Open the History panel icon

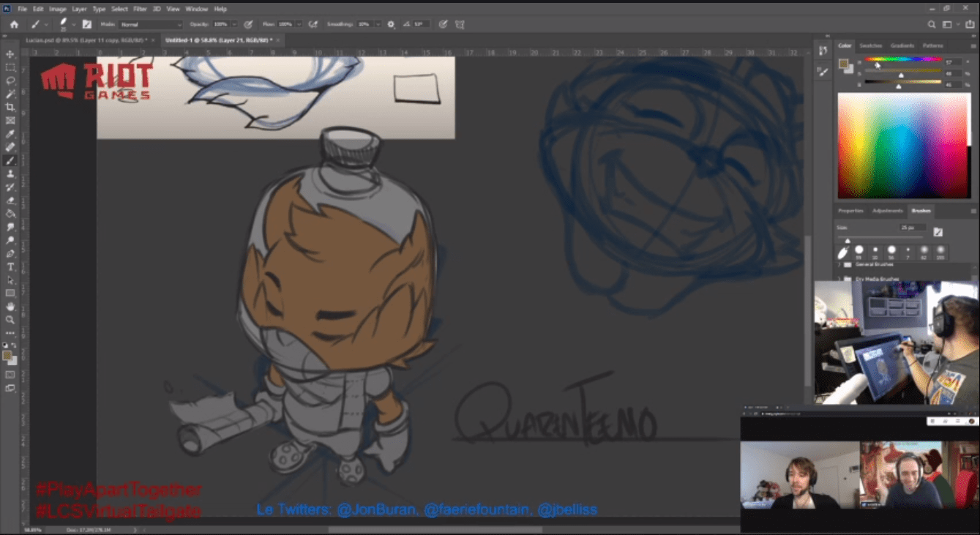click(823, 50)
